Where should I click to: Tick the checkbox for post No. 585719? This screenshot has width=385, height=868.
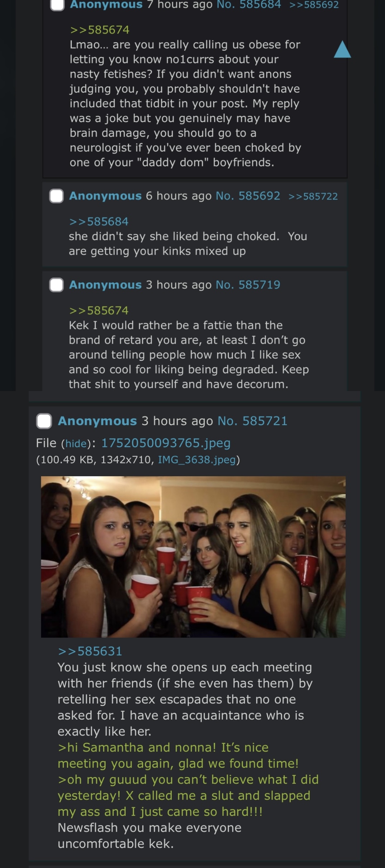[56, 285]
